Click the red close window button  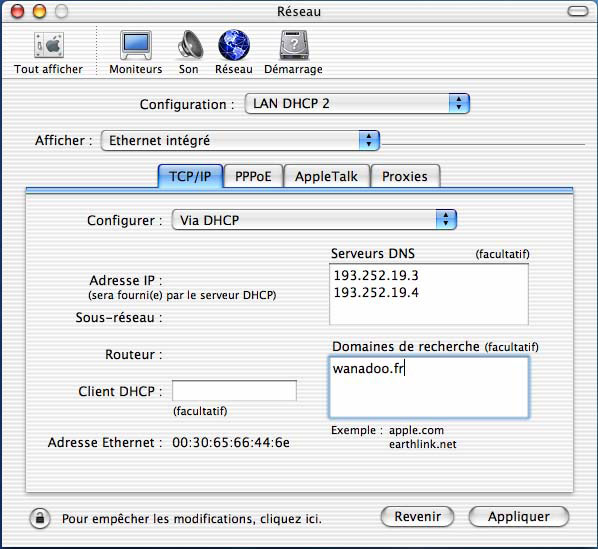(17, 11)
